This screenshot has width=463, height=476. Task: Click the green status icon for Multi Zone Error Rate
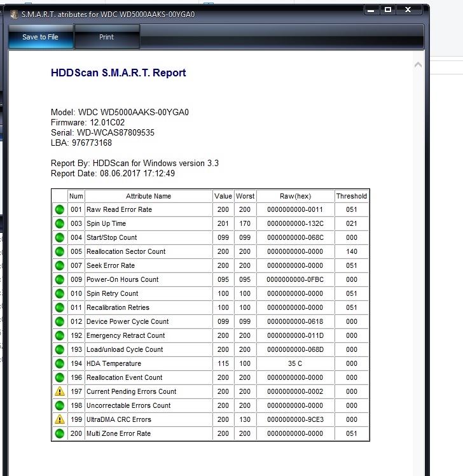[x=60, y=433]
